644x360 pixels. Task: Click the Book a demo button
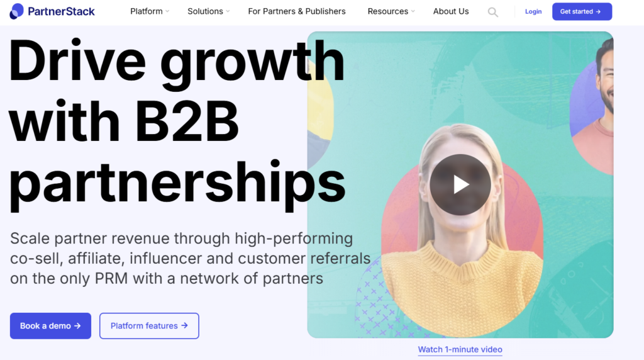click(50, 326)
